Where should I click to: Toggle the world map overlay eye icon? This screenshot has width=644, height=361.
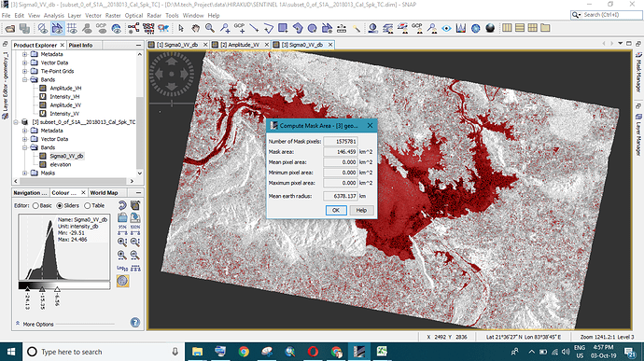pos(117,28)
